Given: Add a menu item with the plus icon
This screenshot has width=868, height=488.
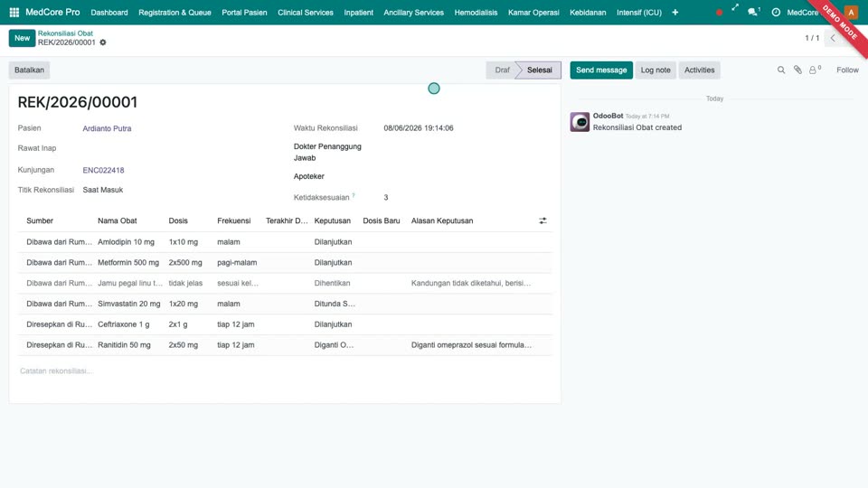Looking at the screenshot, I should pyautogui.click(x=675, y=12).
